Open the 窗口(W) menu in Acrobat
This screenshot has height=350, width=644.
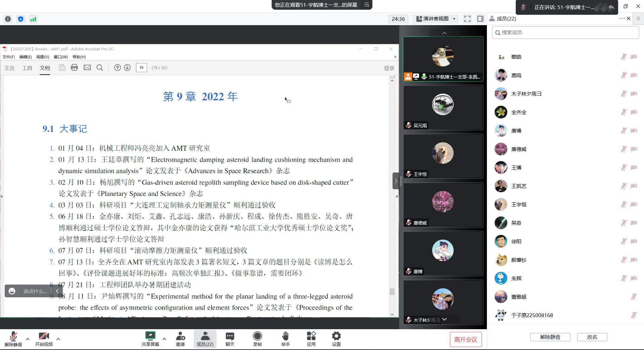tap(61, 57)
